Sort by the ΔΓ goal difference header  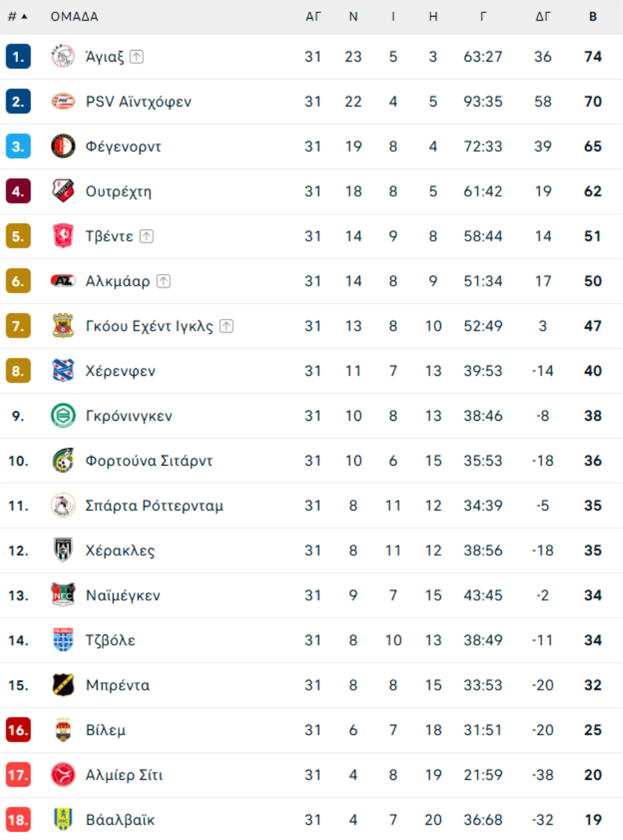(543, 17)
